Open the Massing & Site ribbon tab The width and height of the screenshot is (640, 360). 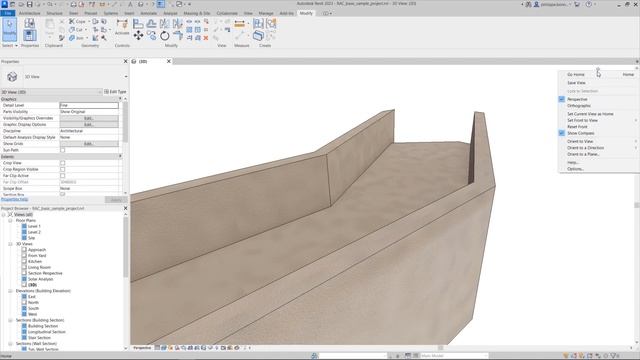[196, 13]
